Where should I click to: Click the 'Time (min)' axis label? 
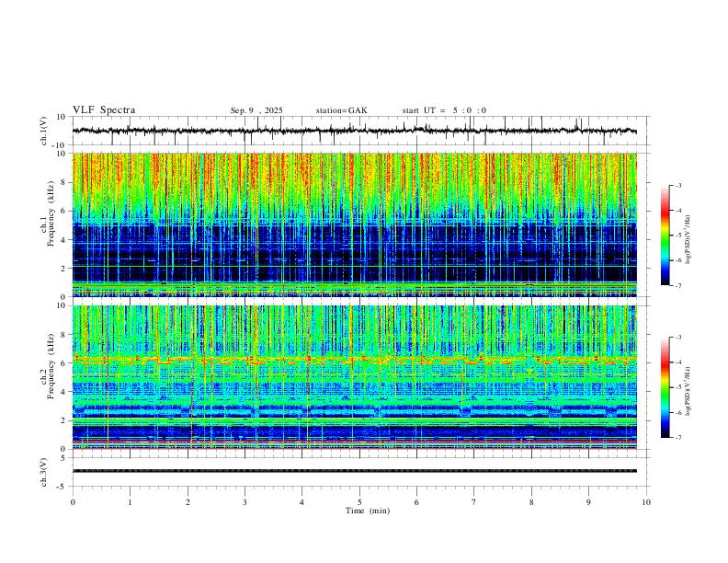368,511
